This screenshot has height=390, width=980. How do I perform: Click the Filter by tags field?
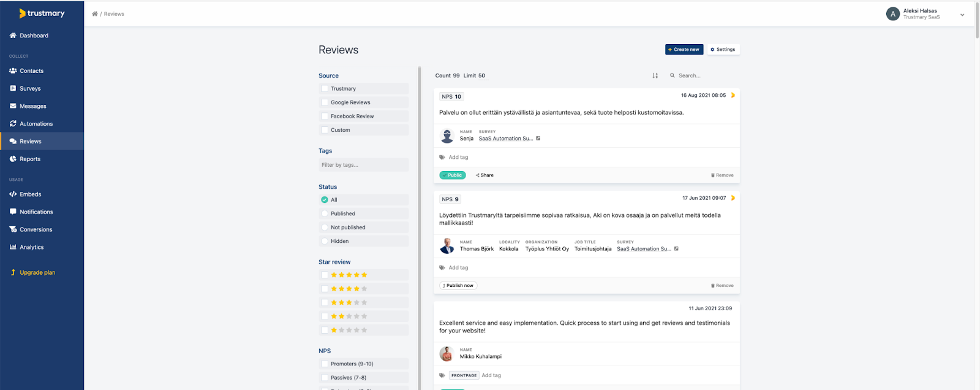[x=364, y=165]
